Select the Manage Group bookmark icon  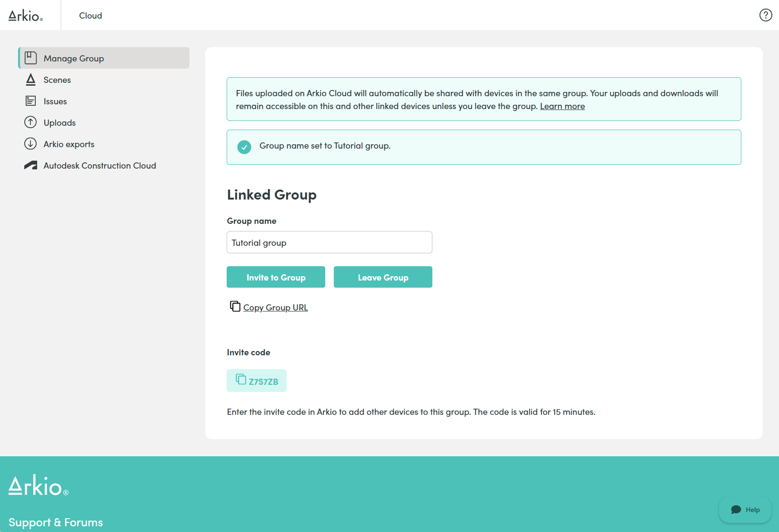(30, 58)
